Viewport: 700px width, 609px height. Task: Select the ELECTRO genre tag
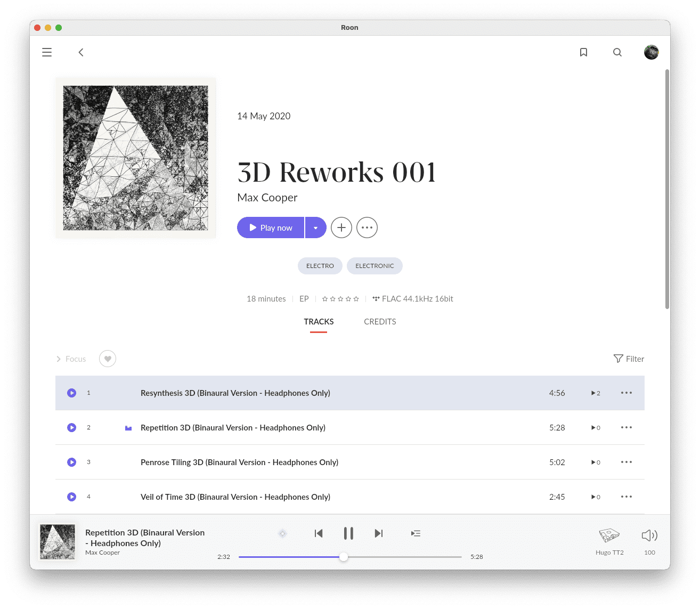pos(320,266)
